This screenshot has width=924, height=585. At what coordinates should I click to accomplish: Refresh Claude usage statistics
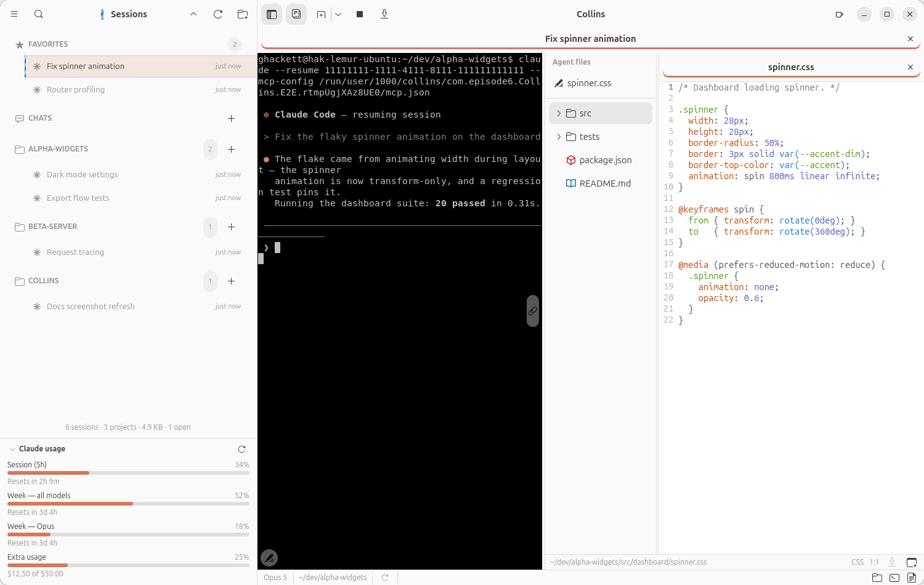coord(241,449)
